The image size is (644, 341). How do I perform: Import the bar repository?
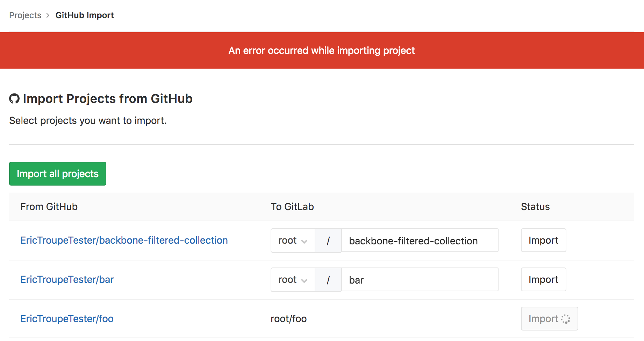click(x=543, y=280)
